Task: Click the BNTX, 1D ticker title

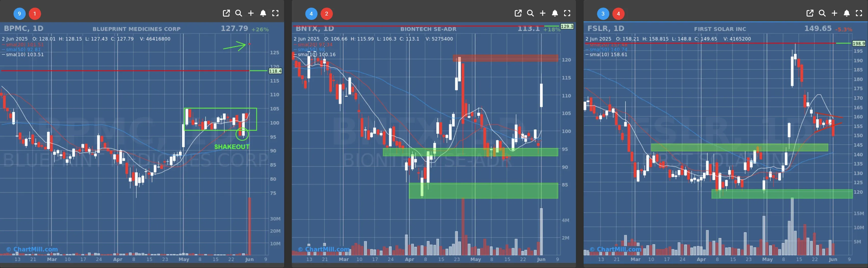Action: [315, 29]
